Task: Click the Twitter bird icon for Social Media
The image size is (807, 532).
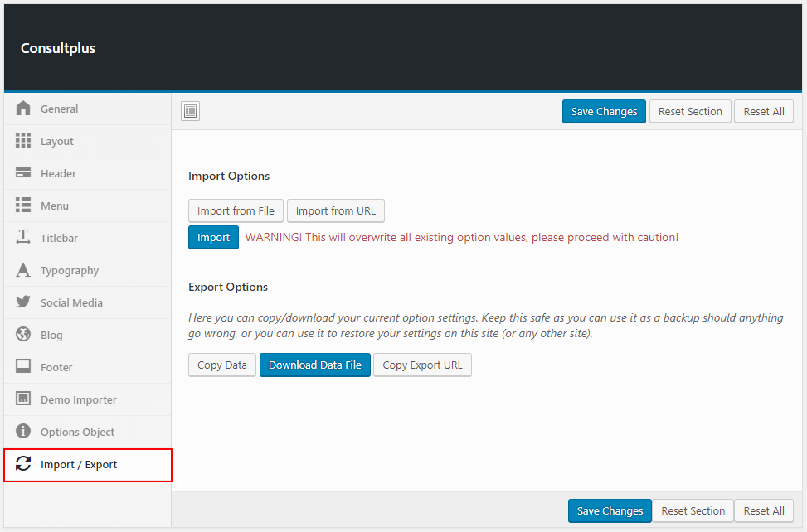Action: (23, 302)
